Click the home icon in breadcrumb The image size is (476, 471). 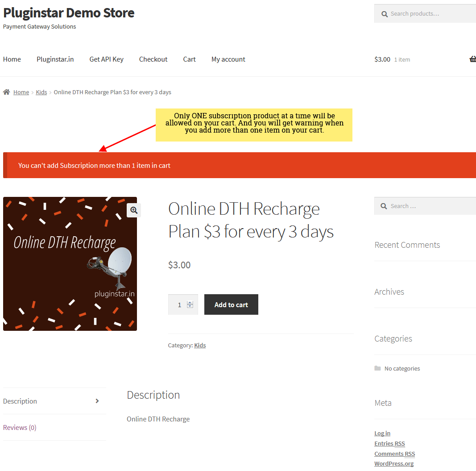pos(7,92)
